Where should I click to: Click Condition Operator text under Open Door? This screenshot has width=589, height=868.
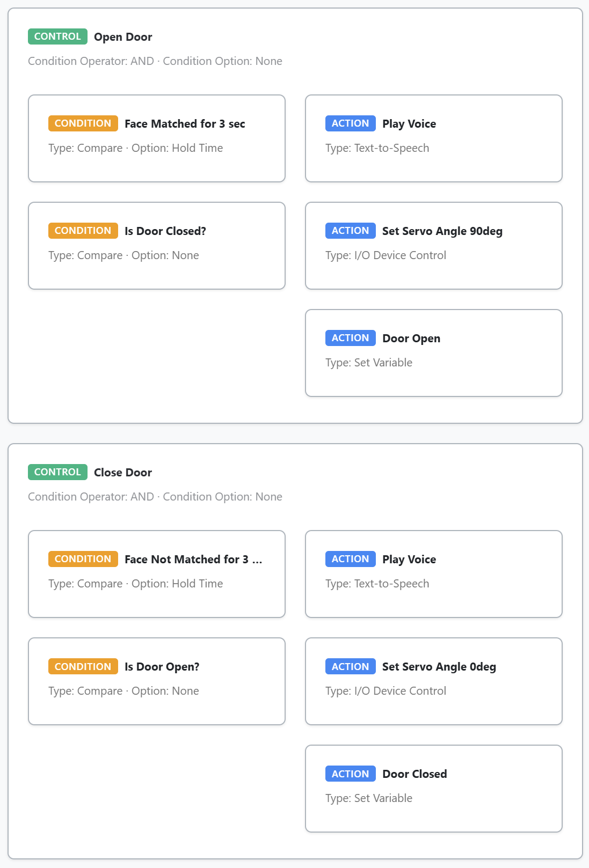click(91, 61)
